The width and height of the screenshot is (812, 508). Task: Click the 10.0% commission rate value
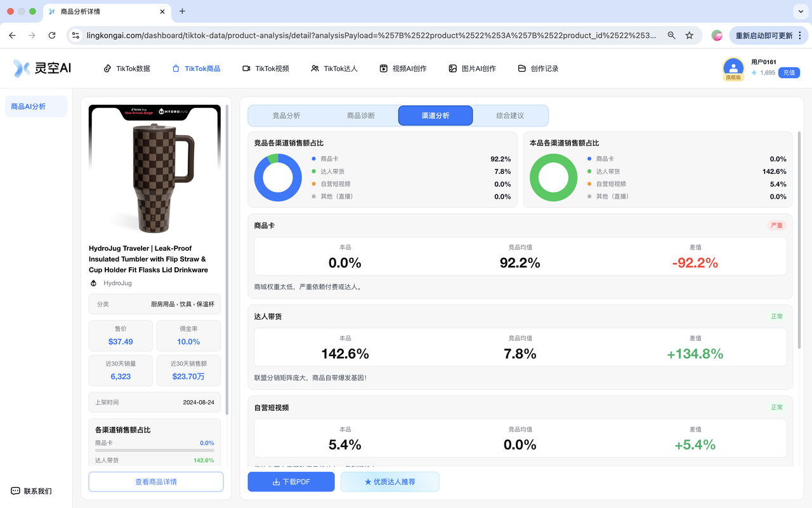click(188, 342)
